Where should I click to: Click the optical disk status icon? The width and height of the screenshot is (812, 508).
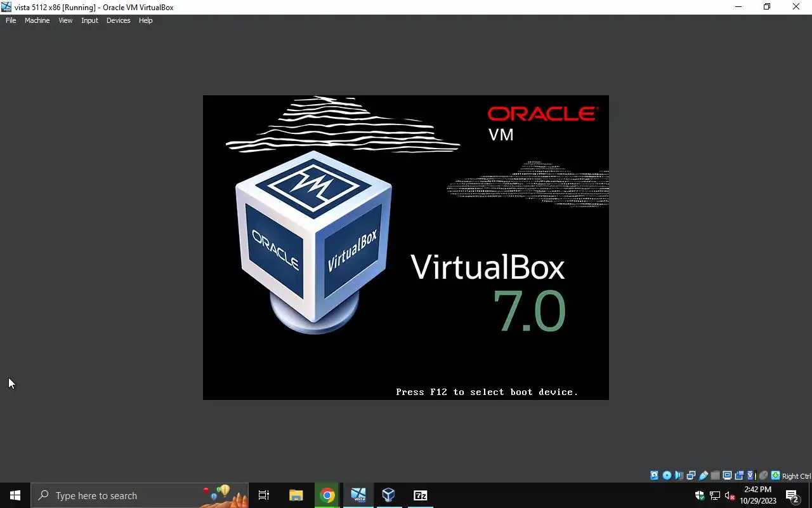click(x=667, y=476)
